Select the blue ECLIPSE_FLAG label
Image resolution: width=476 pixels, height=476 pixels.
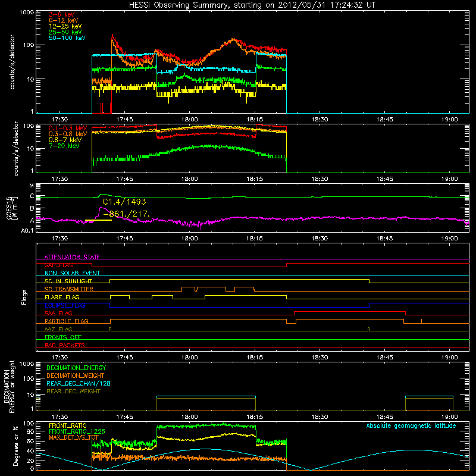pos(65,305)
